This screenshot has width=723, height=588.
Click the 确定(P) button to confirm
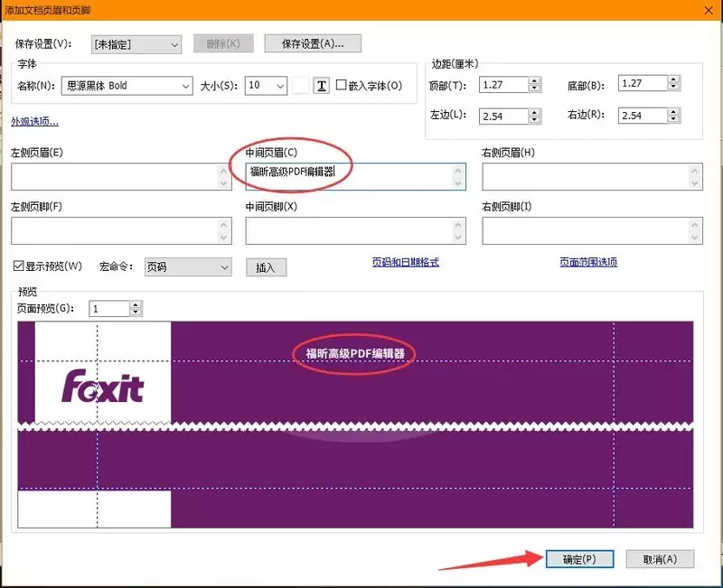(578, 558)
